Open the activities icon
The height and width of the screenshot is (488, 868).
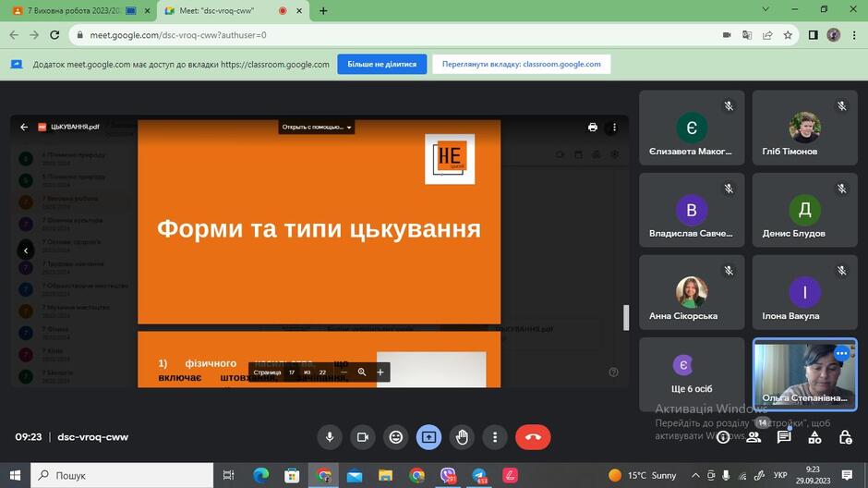pos(814,437)
